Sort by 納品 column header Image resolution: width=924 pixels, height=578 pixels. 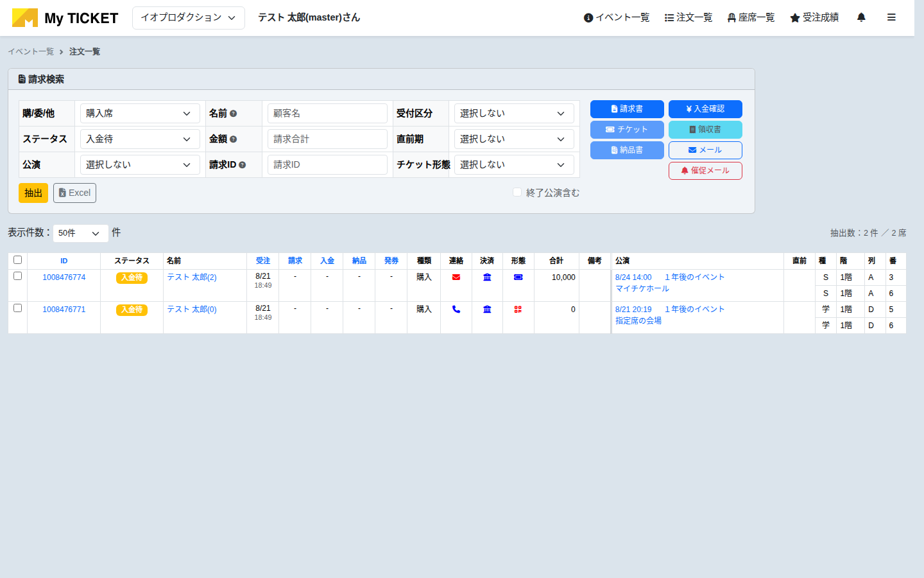coord(359,261)
